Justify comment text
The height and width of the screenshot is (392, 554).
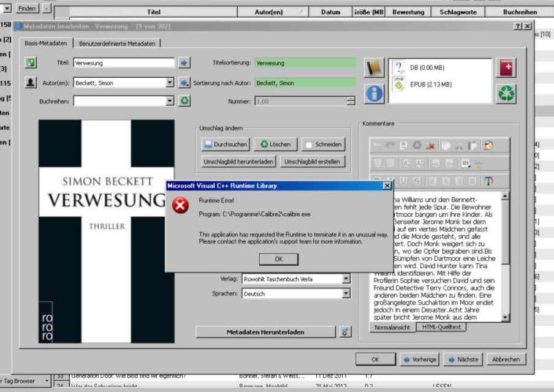click(472, 181)
